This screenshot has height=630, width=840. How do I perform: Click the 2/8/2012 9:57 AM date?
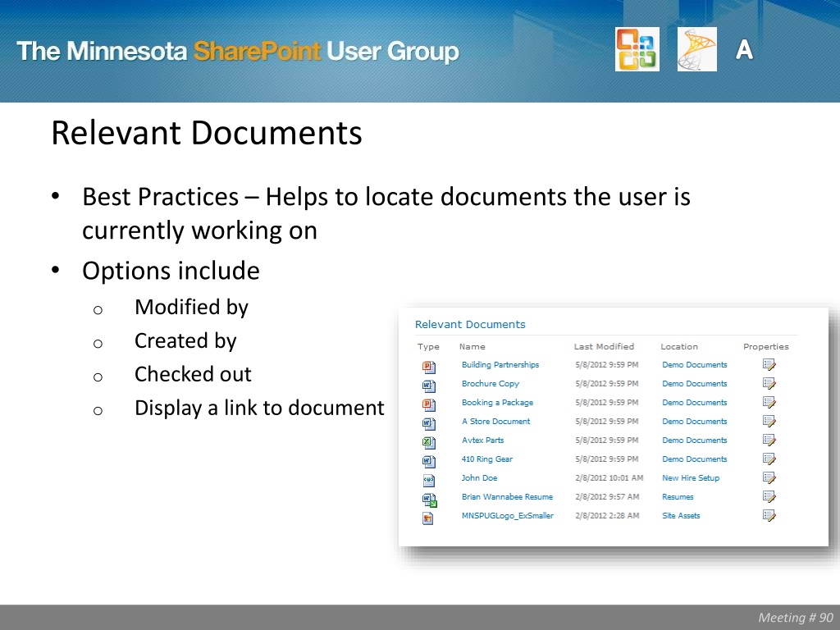[607, 496]
